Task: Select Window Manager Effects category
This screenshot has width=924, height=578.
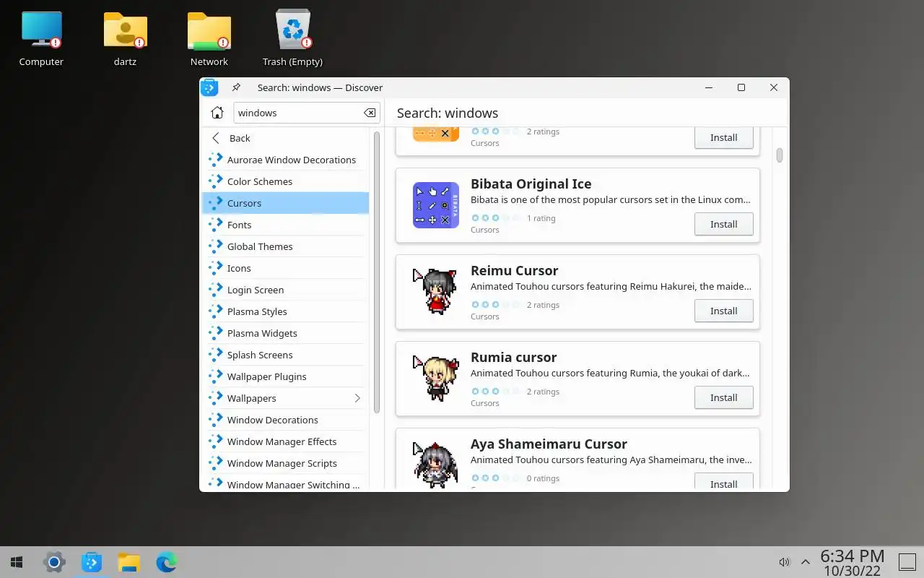Action: tap(286, 441)
